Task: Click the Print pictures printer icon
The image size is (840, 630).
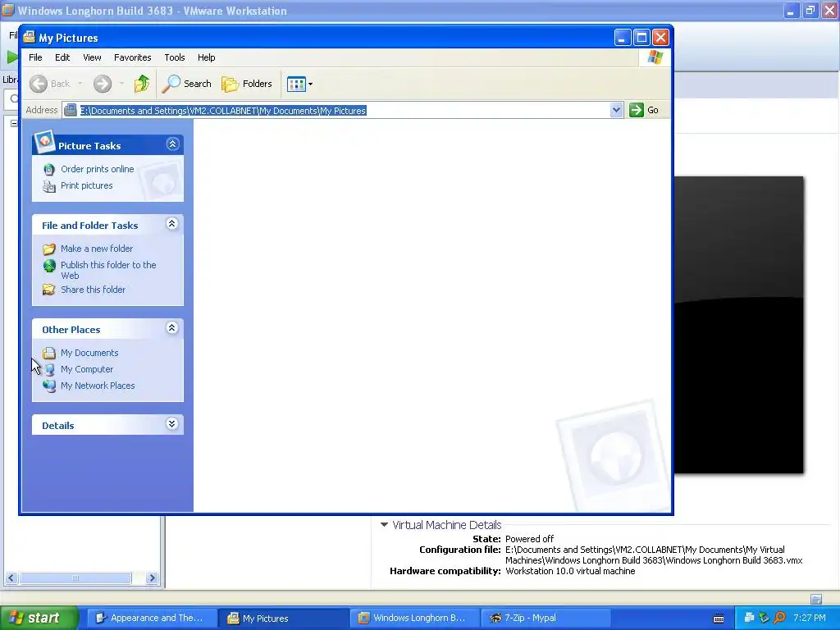Action: pos(48,186)
